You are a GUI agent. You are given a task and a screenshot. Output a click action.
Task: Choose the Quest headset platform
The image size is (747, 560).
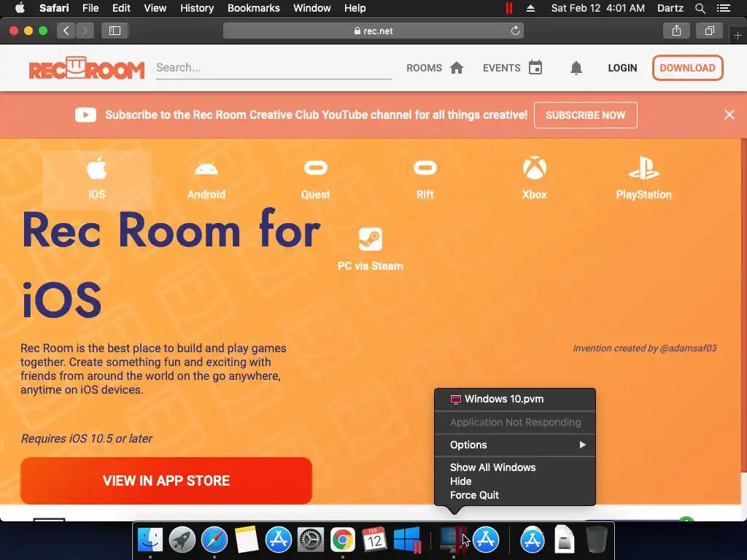pos(315,178)
